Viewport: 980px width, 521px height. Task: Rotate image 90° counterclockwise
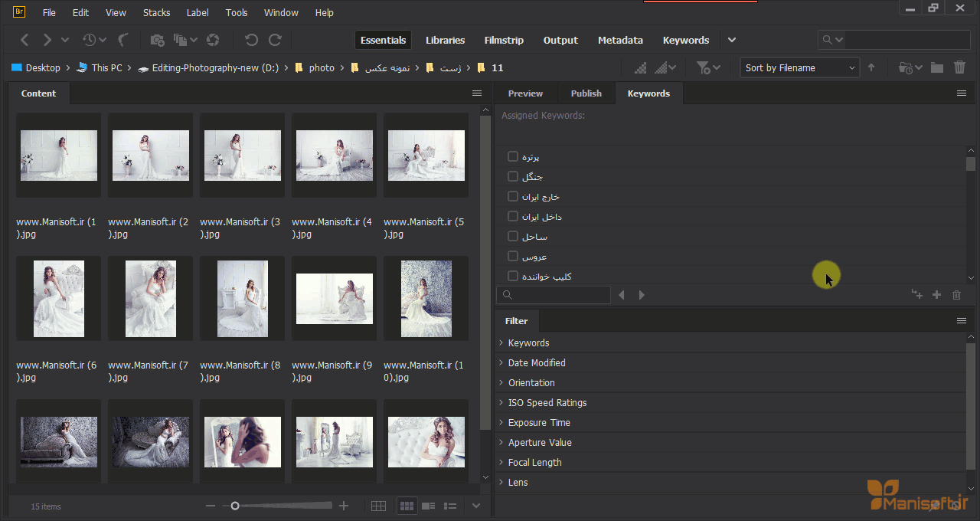click(251, 40)
